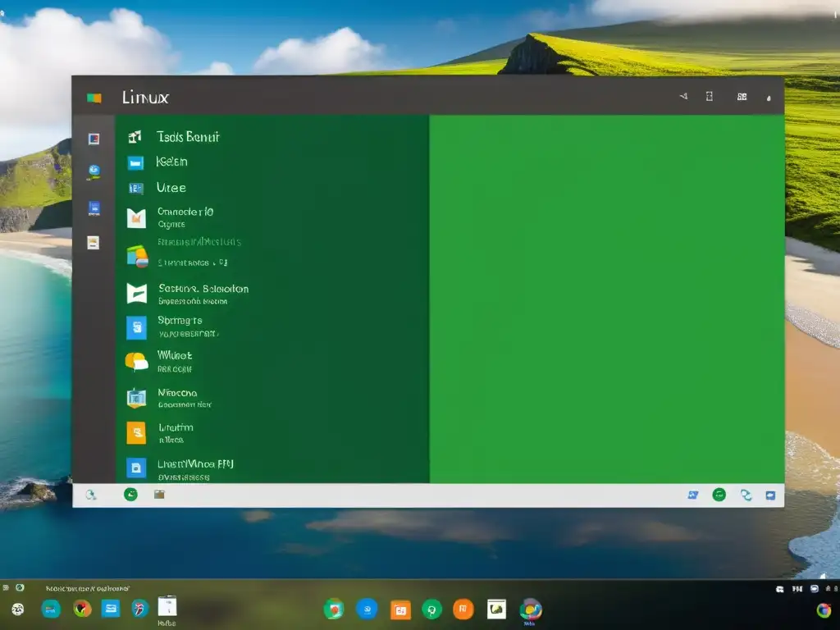The width and height of the screenshot is (840, 630).
Task: Click the green circle icon in bottom bar's right group
Action: click(x=719, y=495)
